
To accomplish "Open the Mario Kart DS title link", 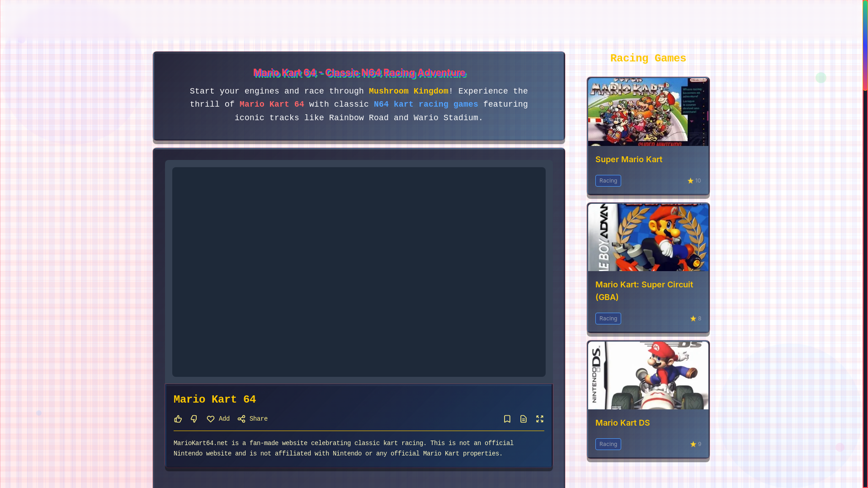I will click(623, 423).
